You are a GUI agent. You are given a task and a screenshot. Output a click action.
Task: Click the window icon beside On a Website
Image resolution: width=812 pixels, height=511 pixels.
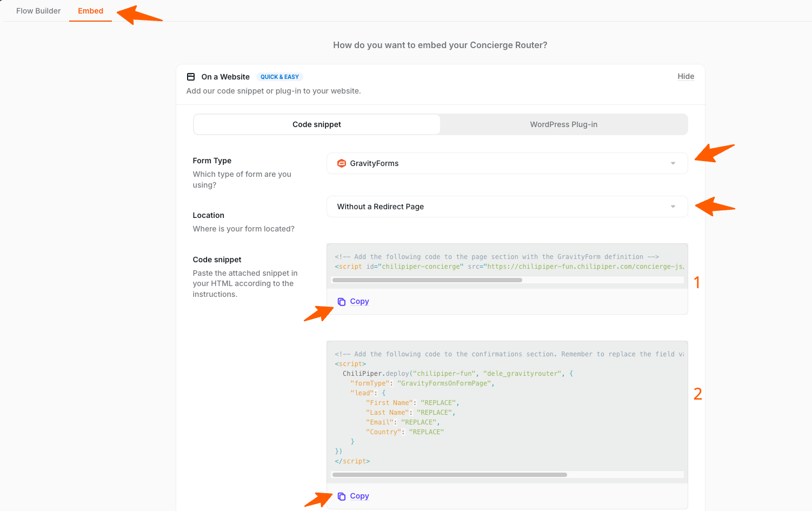pyautogui.click(x=191, y=77)
